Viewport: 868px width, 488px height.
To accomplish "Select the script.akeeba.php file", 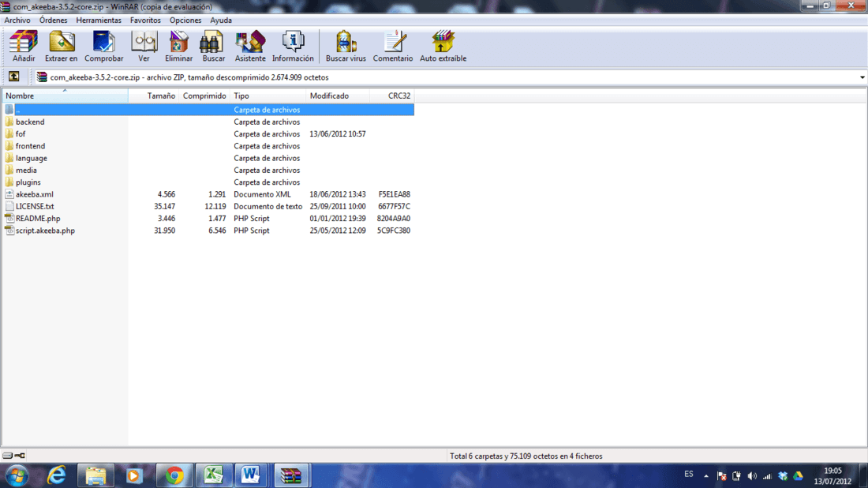I will [x=45, y=231].
